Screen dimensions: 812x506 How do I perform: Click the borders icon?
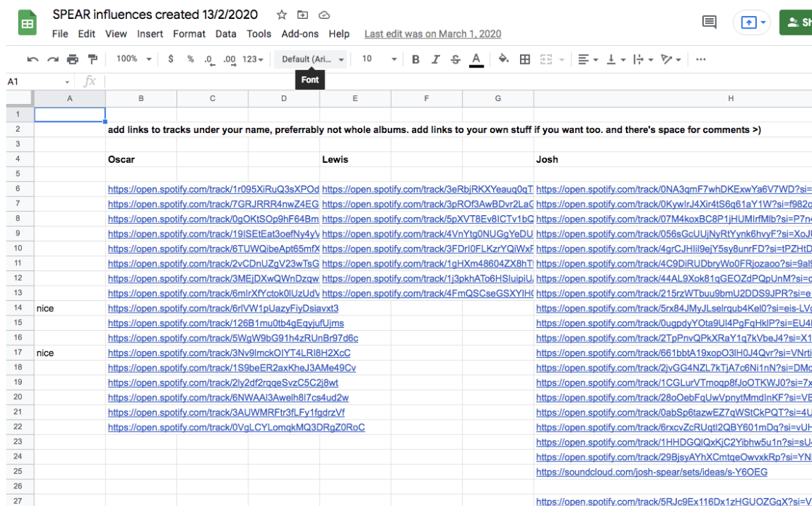coord(524,60)
